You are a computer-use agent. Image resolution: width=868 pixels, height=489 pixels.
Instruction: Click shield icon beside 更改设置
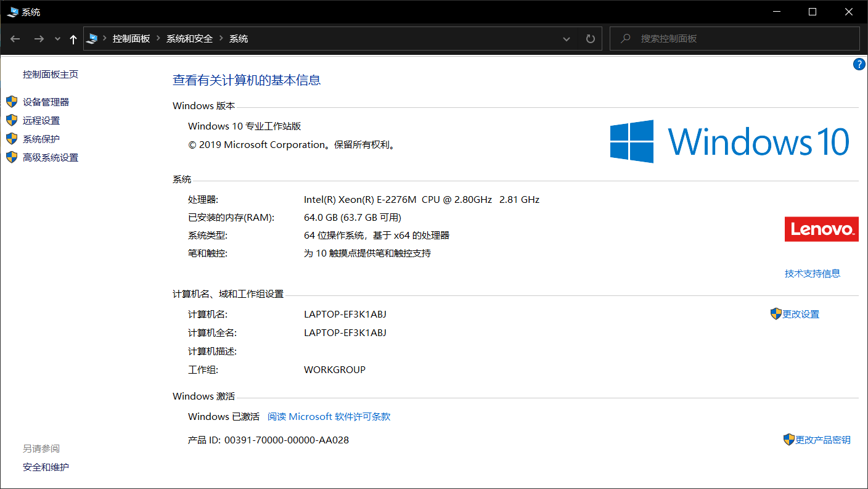pos(776,314)
